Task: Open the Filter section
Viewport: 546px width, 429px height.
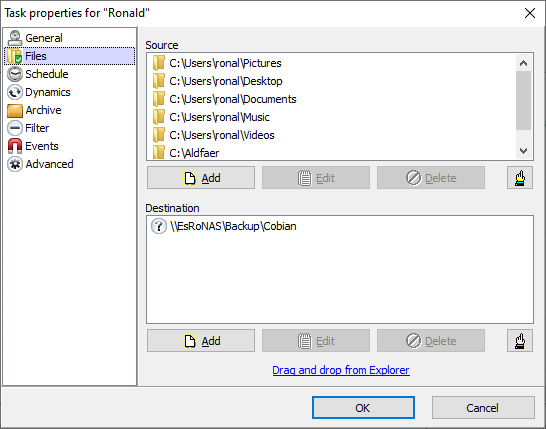Action: [x=28, y=128]
